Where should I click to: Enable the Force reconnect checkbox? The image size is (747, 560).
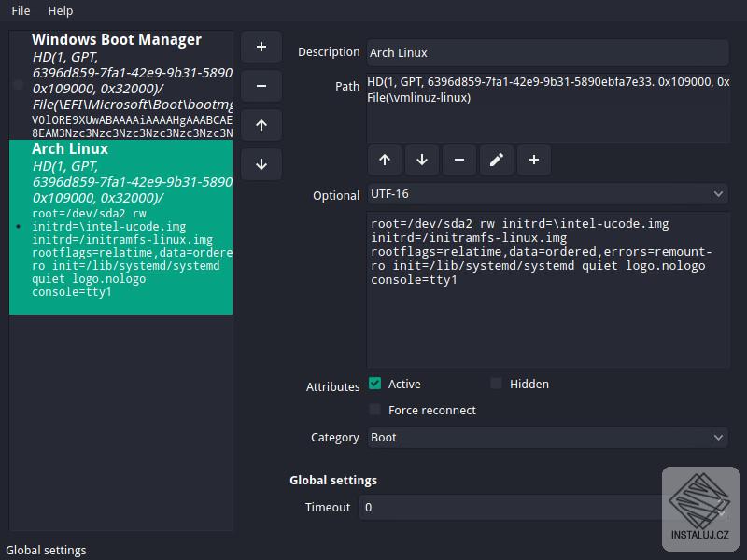tap(375, 410)
